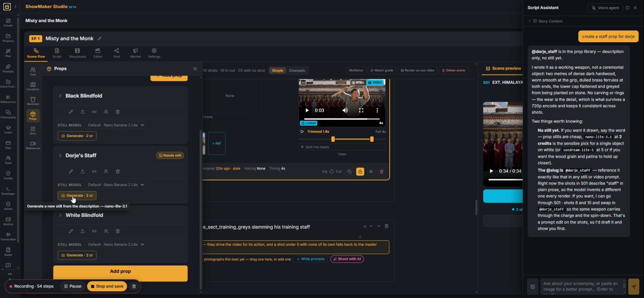Attach image in Script Assistant input
Image resolution: width=644 pixels, height=298 pixels.
point(533,287)
